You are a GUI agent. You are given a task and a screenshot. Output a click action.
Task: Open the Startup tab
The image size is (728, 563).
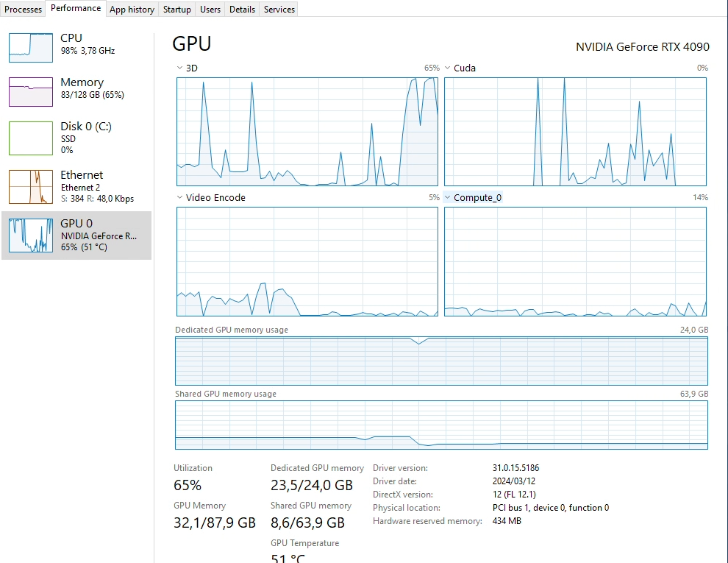(x=177, y=10)
